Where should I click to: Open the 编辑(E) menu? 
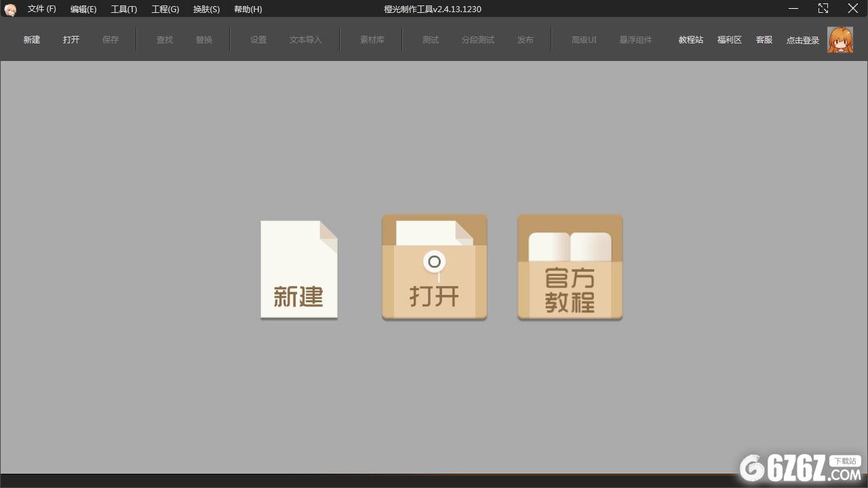83,9
